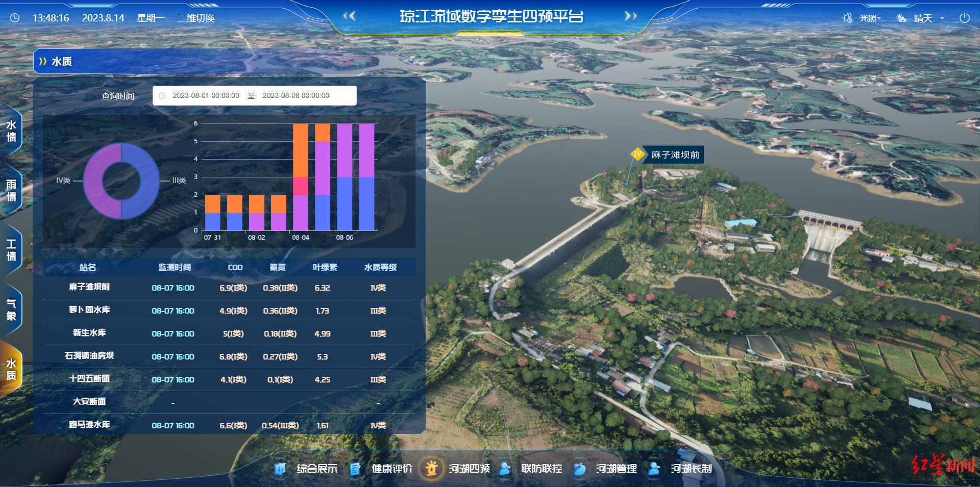Open the 河湖四预 navigation label
The width and height of the screenshot is (980, 487).
[x=470, y=468]
